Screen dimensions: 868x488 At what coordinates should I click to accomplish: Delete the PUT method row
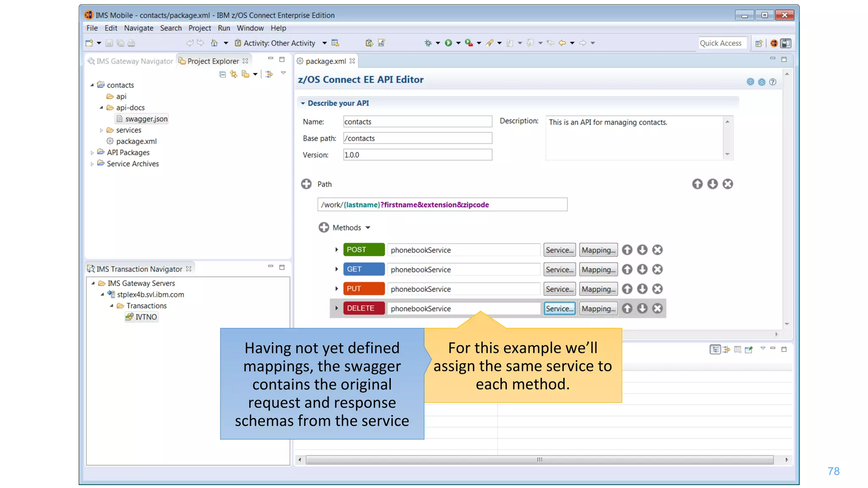point(657,289)
